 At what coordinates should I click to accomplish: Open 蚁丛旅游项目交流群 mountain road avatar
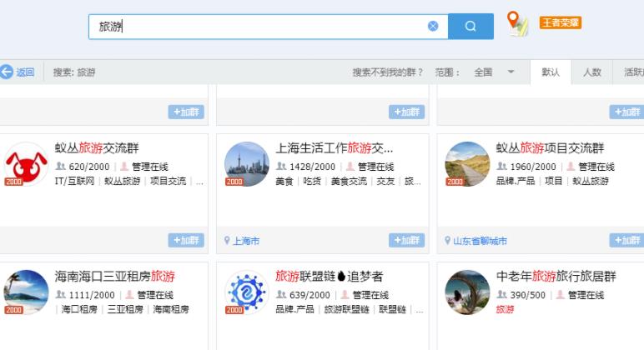point(467,163)
